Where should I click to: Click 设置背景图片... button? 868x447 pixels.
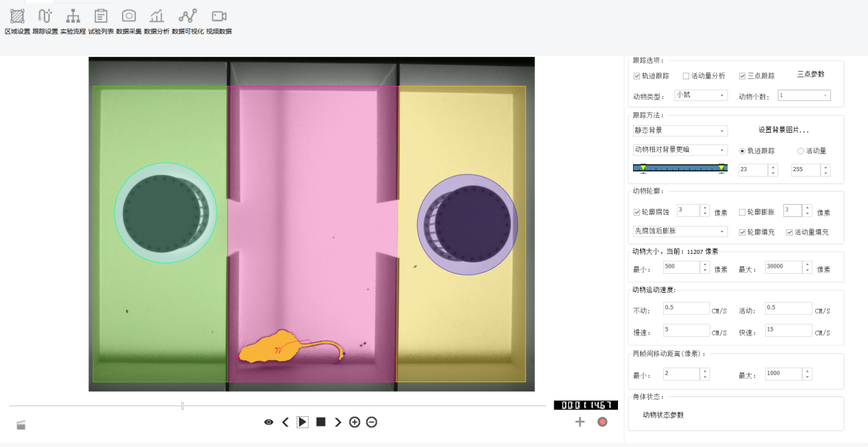783,130
